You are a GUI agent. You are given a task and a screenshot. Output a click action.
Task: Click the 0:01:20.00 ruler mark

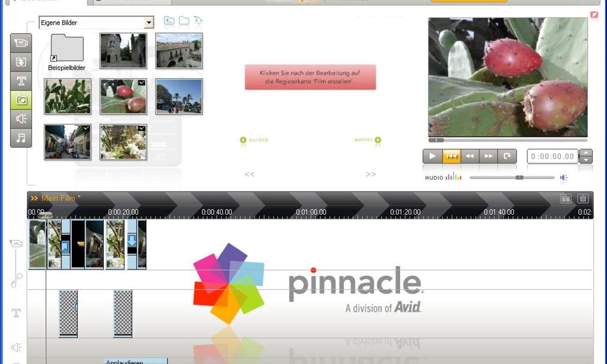(x=406, y=212)
